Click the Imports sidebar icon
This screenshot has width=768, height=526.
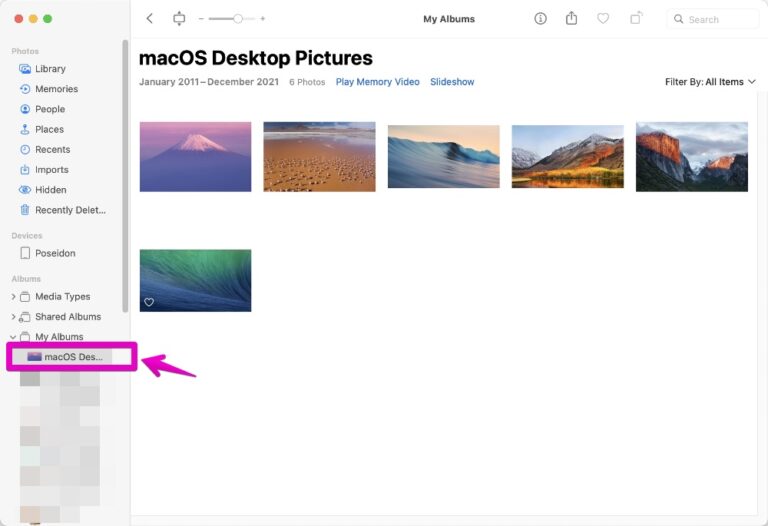tap(24, 169)
